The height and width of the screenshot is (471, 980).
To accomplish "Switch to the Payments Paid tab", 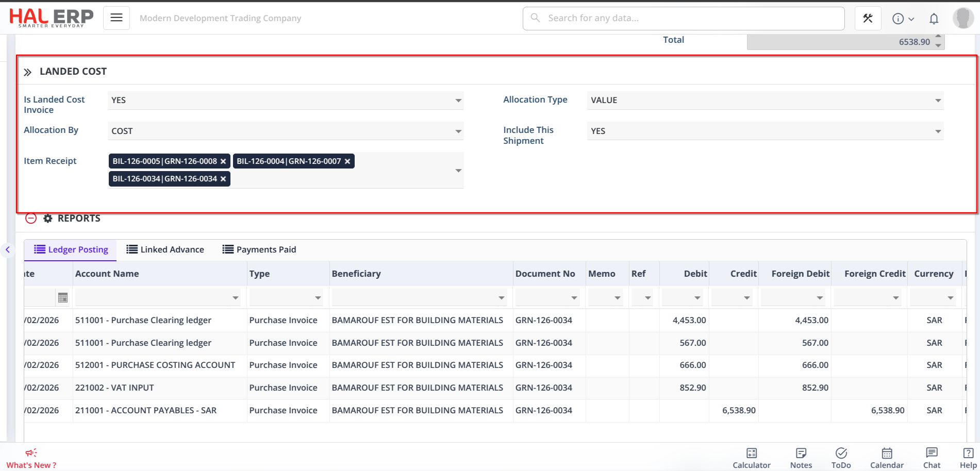I will pos(259,249).
